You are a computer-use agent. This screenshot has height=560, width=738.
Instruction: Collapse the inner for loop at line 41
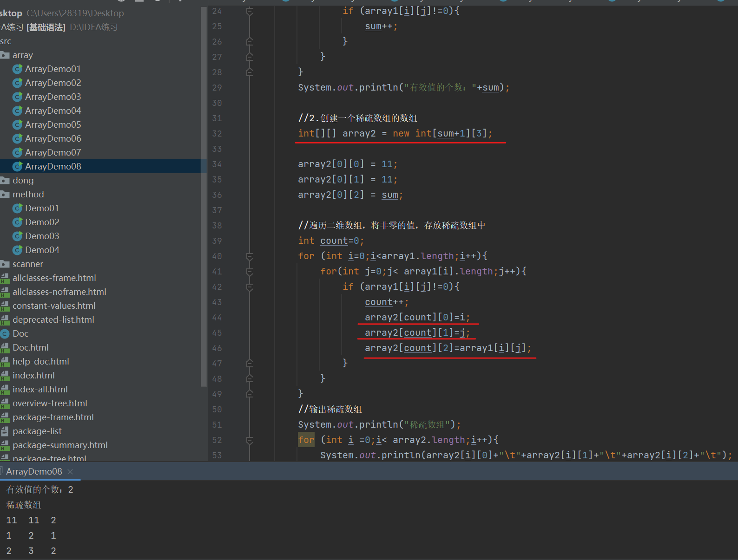coord(250,272)
